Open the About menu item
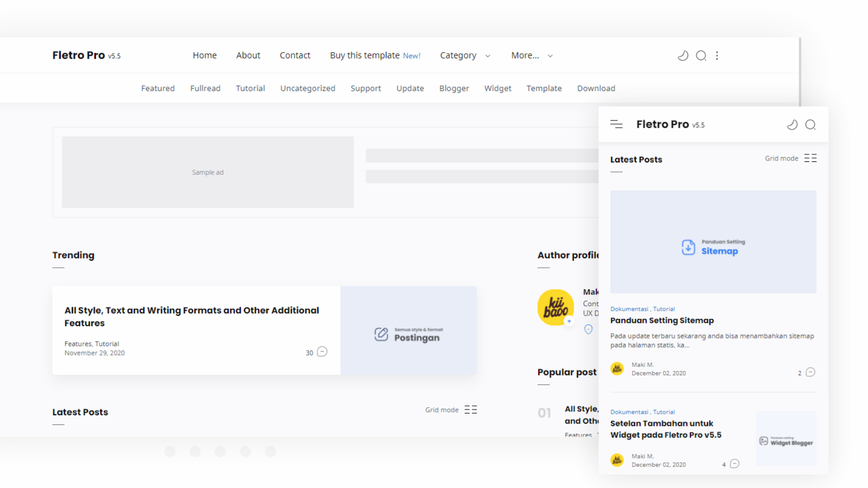Image resolution: width=868 pixels, height=488 pixels. tap(248, 55)
